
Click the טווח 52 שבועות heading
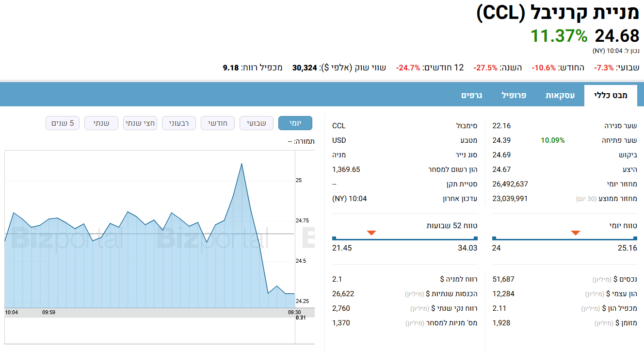(452, 226)
